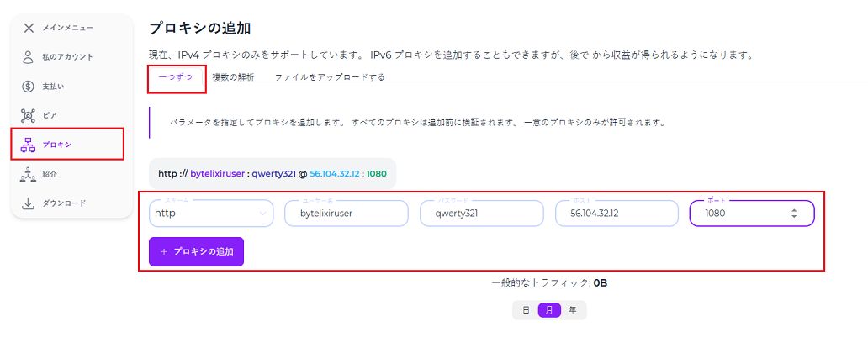Select 月 traffic period
The height and width of the screenshot is (348, 868).
549,310
